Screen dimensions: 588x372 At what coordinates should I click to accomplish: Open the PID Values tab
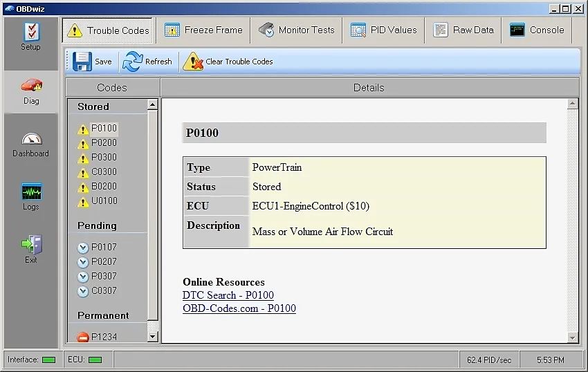click(383, 30)
